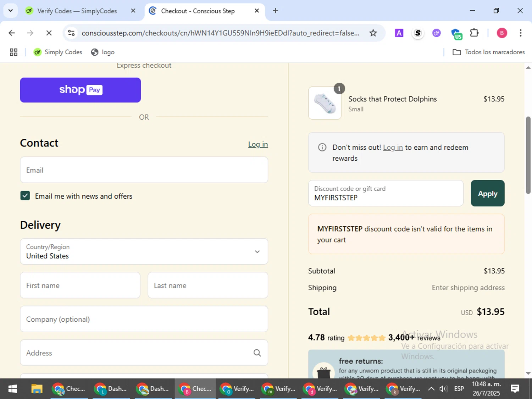The height and width of the screenshot is (399, 532).
Task: Open the volume control in system tray
Action: pos(443,389)
